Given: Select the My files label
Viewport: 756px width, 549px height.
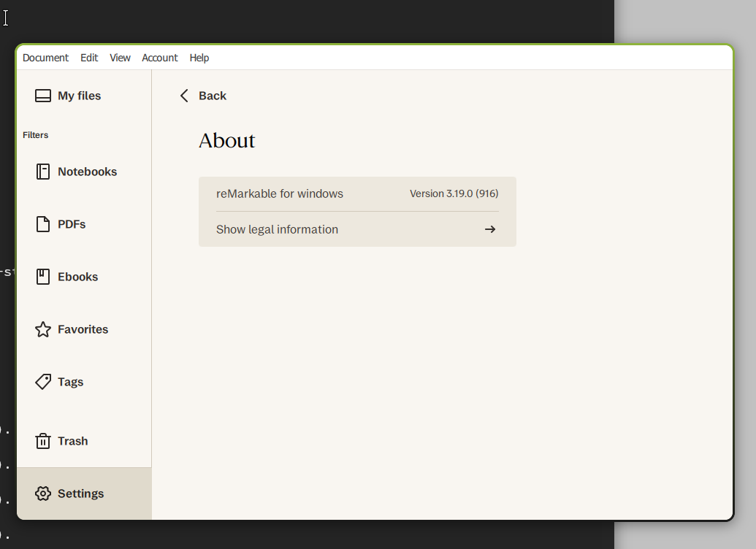Looking at the screenshot, I should click(80, 96).
